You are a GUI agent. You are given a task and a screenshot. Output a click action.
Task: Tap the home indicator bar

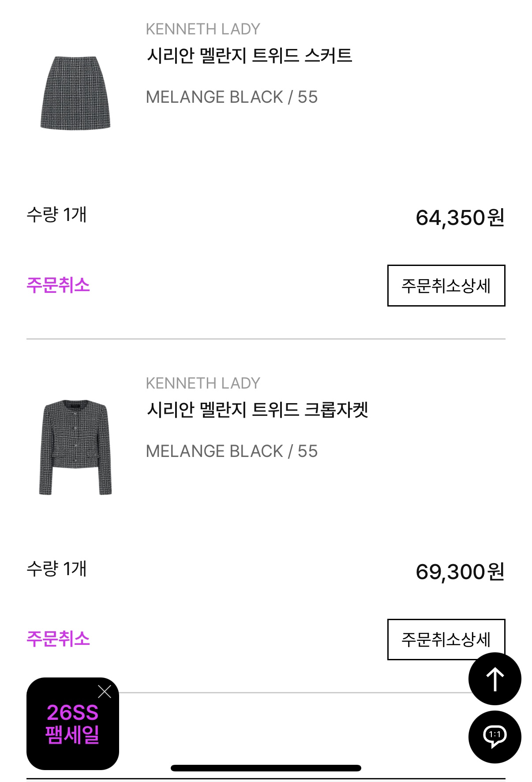coord(266,768)
